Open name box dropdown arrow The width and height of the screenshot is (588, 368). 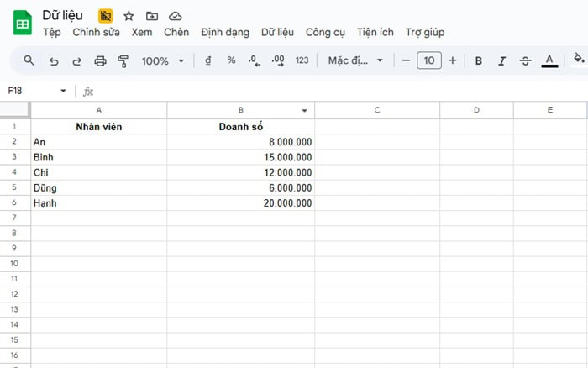(x=63, y=91)
